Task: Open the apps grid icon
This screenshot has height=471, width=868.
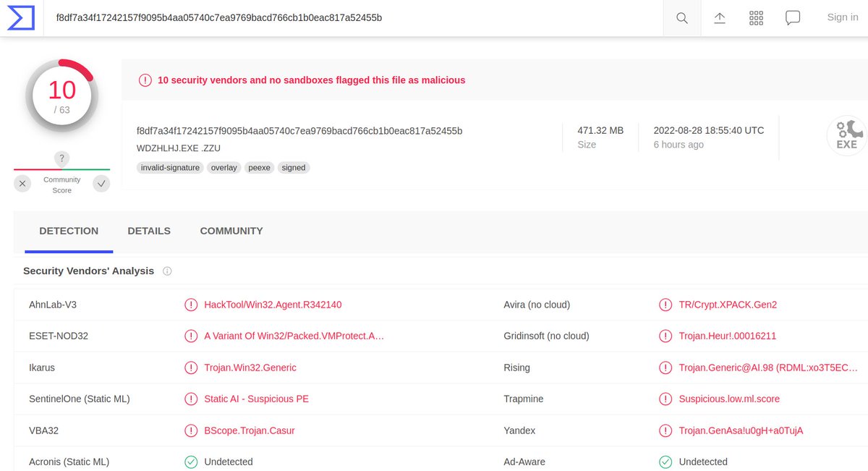Action: [757, 18]
